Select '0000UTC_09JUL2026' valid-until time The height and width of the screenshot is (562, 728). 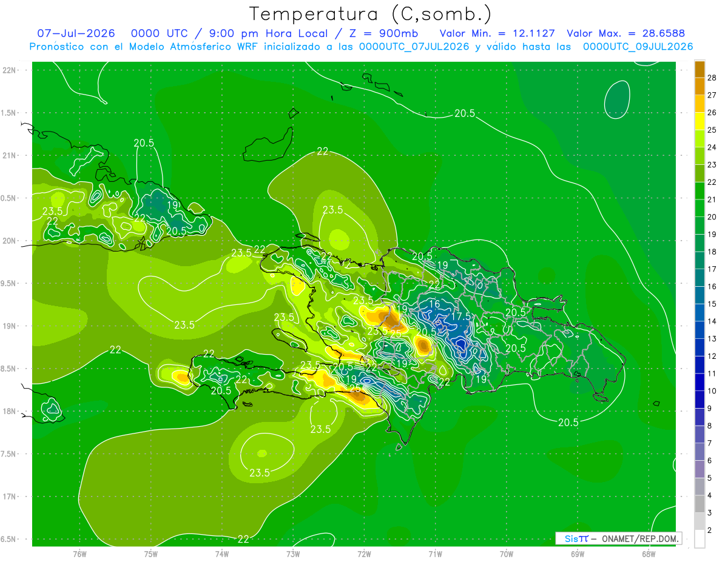point(638,47)
